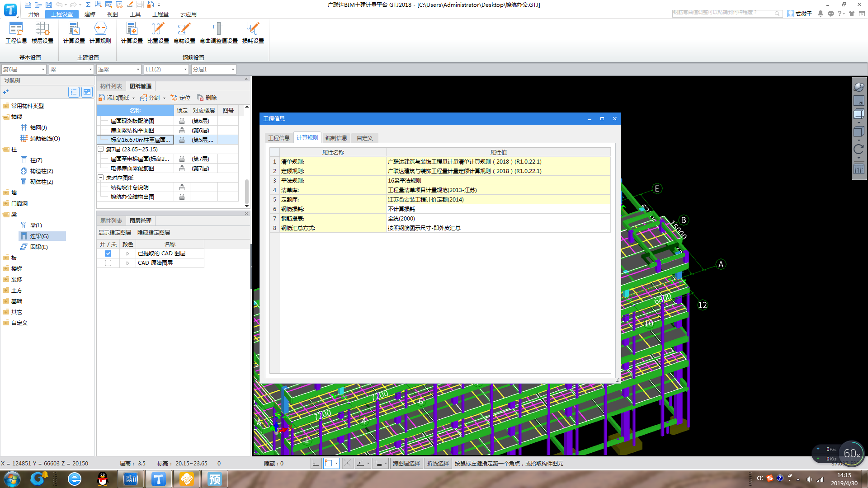Click the sum Σ calculate icon

click(88, 5)
